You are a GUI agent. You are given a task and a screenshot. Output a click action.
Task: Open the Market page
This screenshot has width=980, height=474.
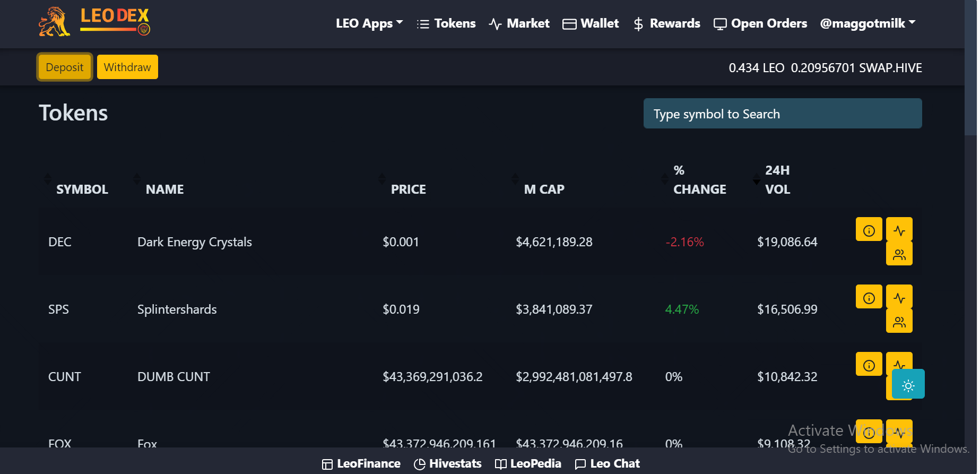point(519,23)
